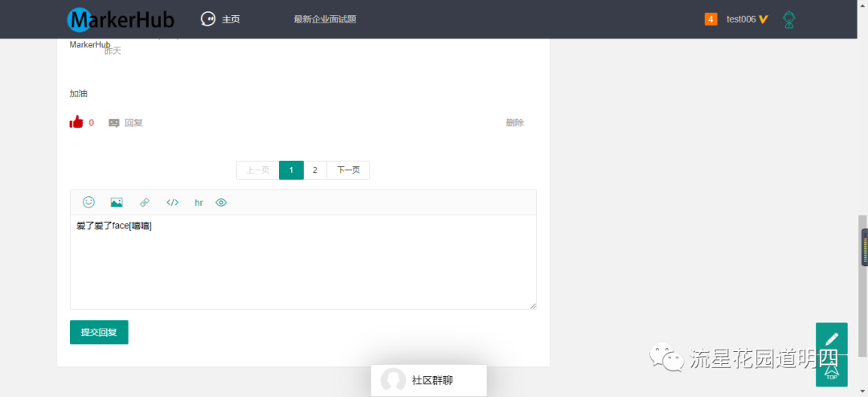Open 最新企业面试题 navigation item

pos(325,19)
